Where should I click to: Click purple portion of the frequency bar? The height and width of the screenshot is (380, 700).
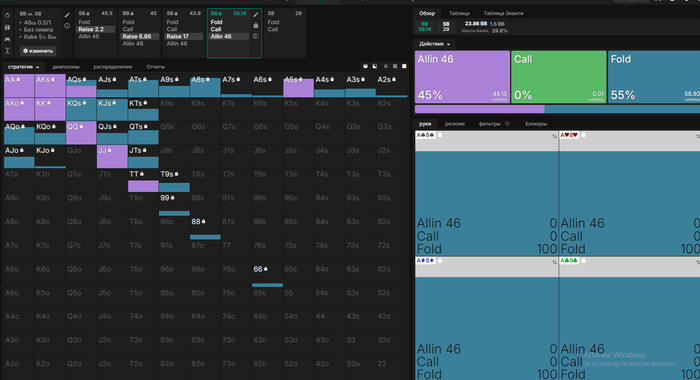[x=479, y=109]
